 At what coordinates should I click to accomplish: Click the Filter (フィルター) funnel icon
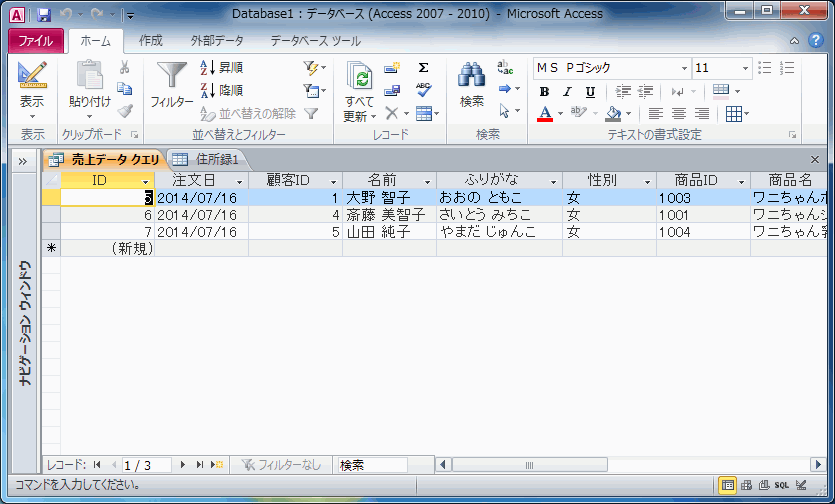(x=171, y=75)
